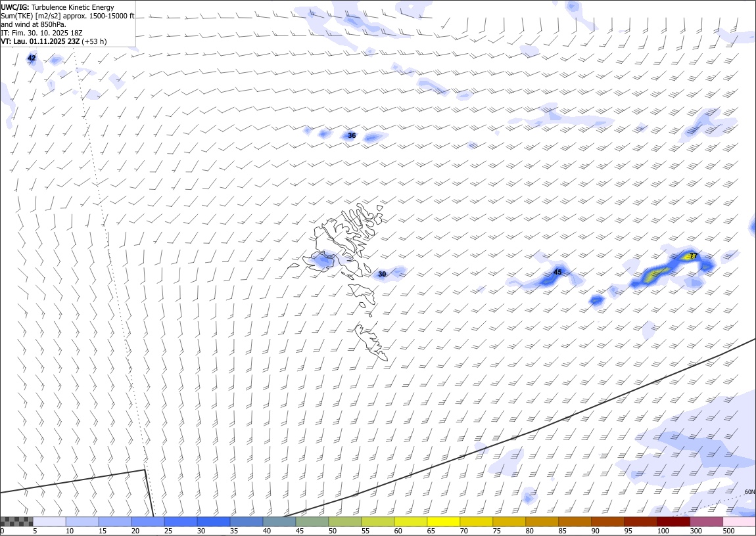Click the '42' TKE value label
Viewport: 756px width, 536px height.
32,58
